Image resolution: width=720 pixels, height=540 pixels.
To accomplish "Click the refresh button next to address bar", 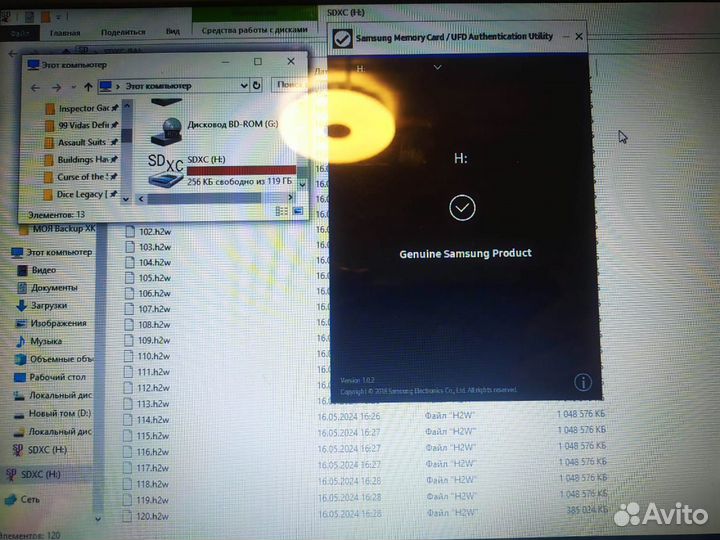I will coord(257,86).
